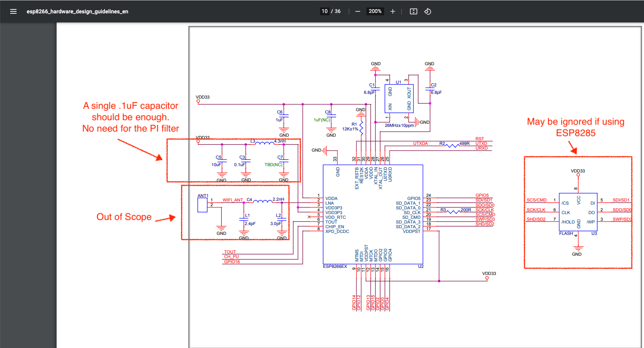Click the fit to page icon
The image size is (644, 348).
[x=414, y=11]
